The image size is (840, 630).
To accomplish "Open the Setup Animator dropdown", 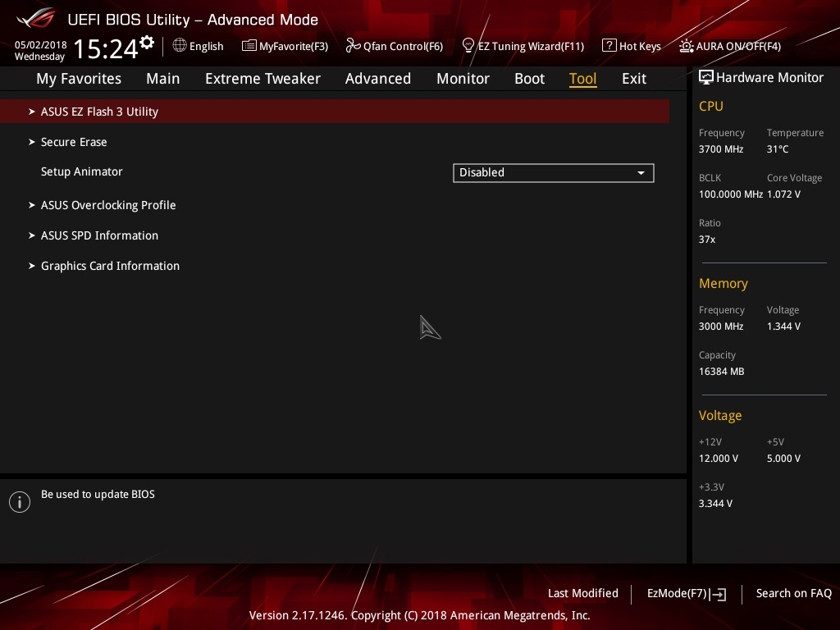I will (553, 172).
